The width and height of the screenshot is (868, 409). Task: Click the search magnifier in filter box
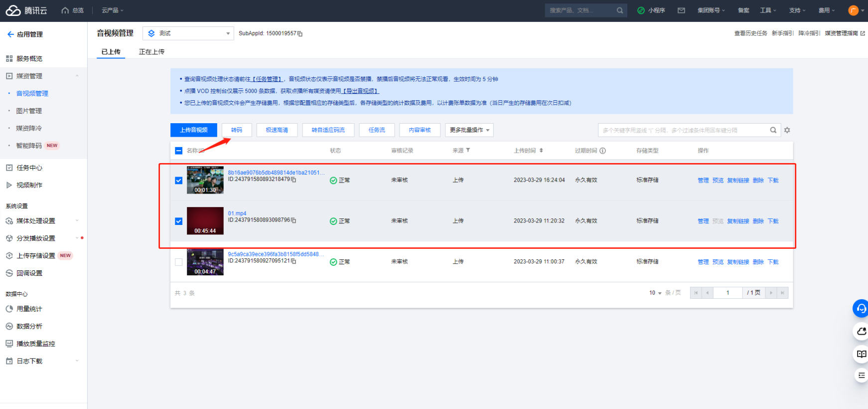773,130
